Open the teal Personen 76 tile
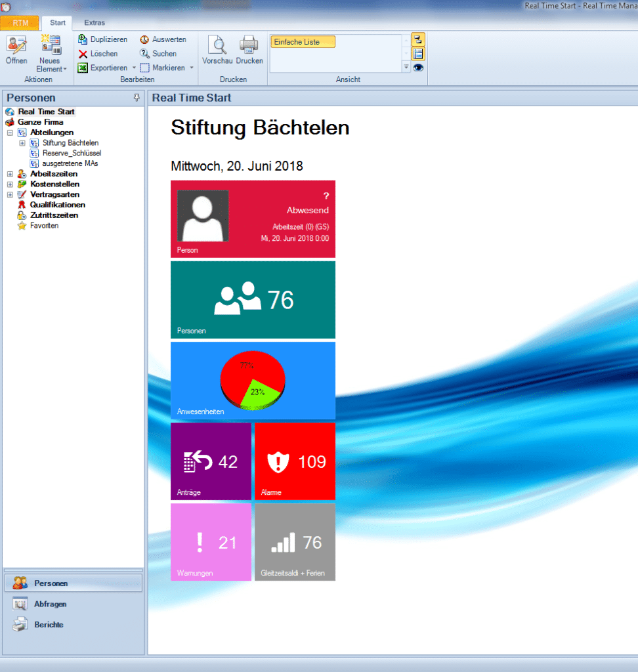 tap(253, 300)
